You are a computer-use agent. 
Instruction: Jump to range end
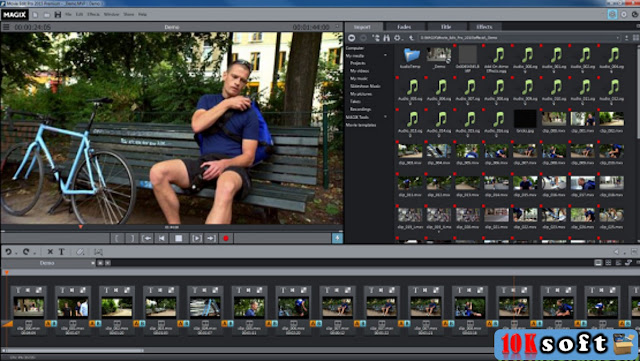point(211,238)
